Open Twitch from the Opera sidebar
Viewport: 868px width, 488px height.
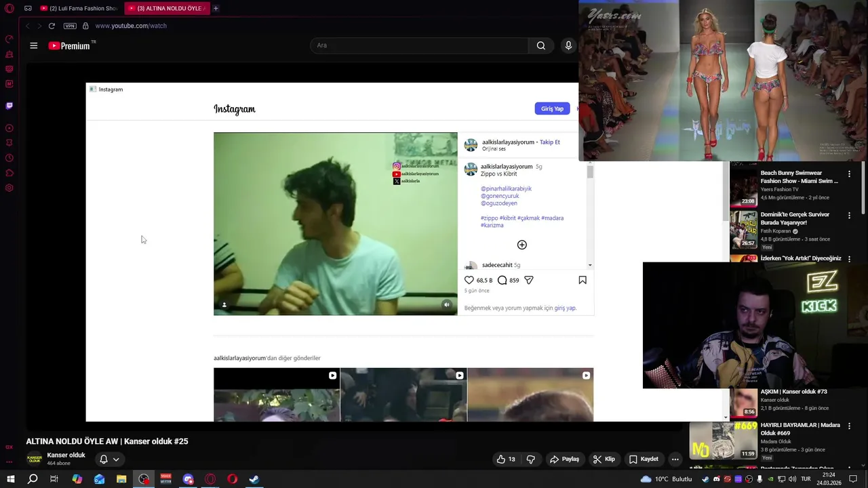pyautogui.click(x=9, y=106)
